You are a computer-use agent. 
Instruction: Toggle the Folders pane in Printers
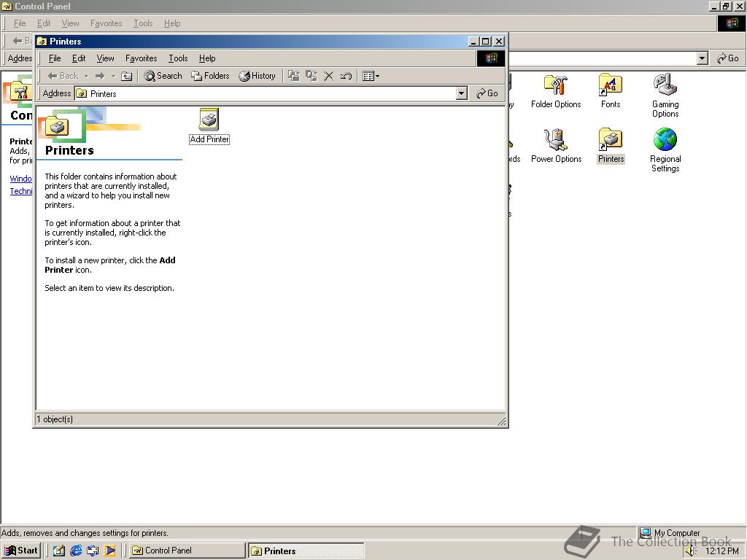click(210, 76)
